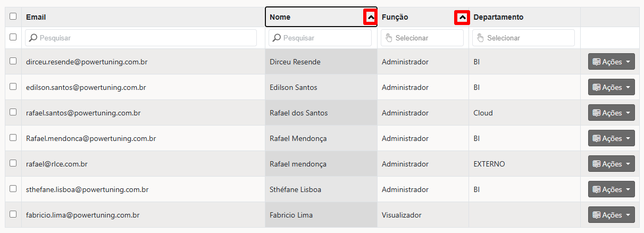Click Ações button for Sthéfane Lisboa
This screenshot has width=644, height=233.
click(611, 189)
